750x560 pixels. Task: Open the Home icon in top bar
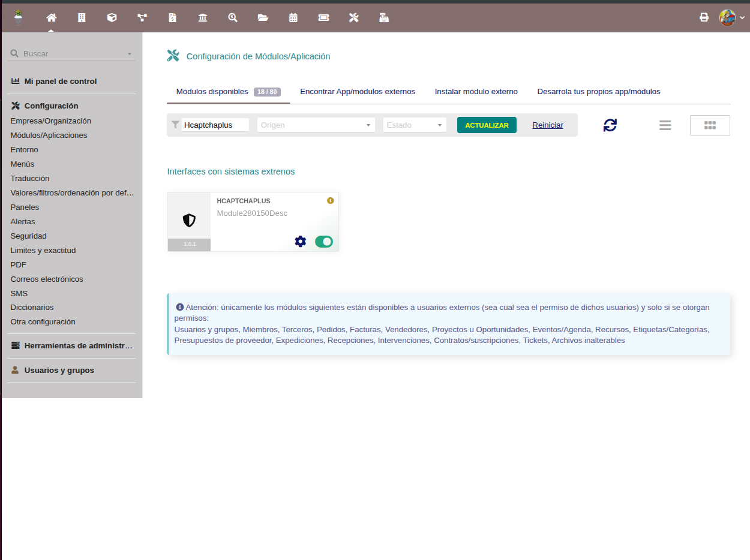point(51,17)
